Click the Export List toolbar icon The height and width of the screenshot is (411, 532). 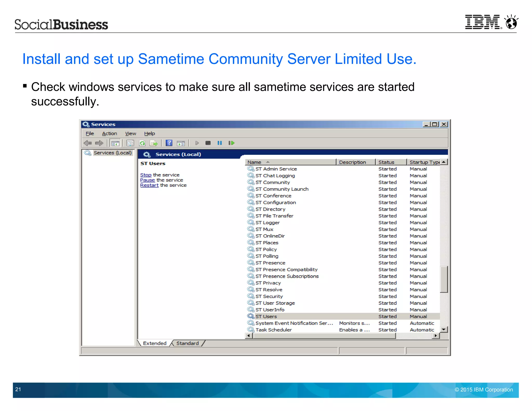[x=154, y=143]
